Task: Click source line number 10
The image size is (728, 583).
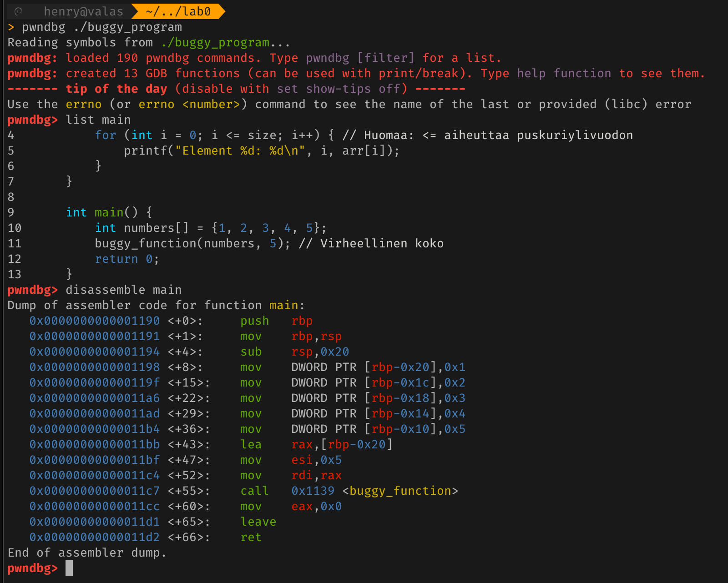Action: click(15, 228)
